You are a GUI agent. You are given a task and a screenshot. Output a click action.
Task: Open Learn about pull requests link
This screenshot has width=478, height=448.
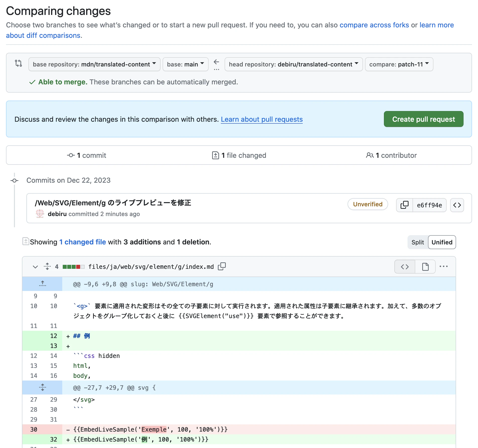pyautogui.click(x=262, y=119)
